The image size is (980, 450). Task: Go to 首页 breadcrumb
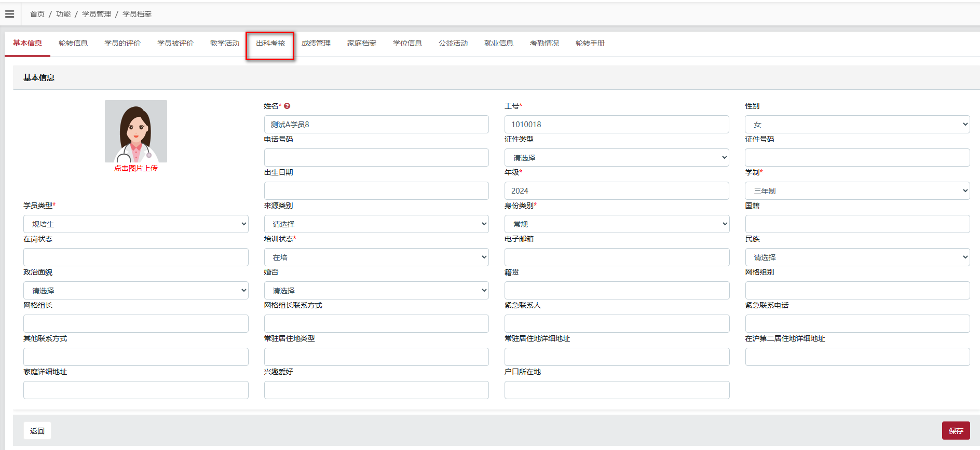(x=37, y=14)
